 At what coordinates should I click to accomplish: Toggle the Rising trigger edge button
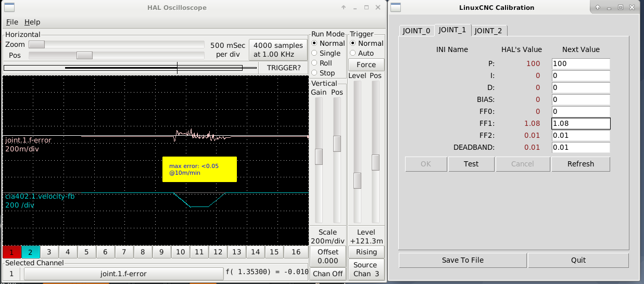click(366, 252)
